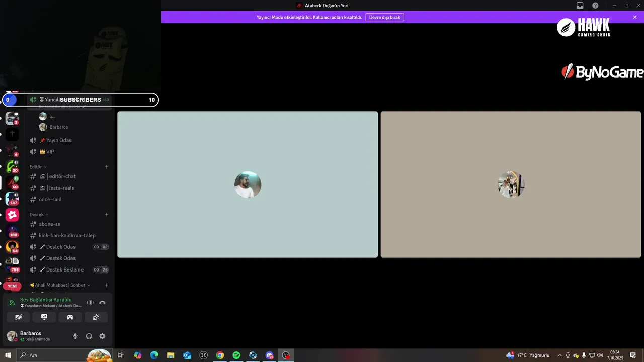The width and height of the screenshot is (644, 362).
Task: Collapse the Destek category
Action: [x=39, y=215]
